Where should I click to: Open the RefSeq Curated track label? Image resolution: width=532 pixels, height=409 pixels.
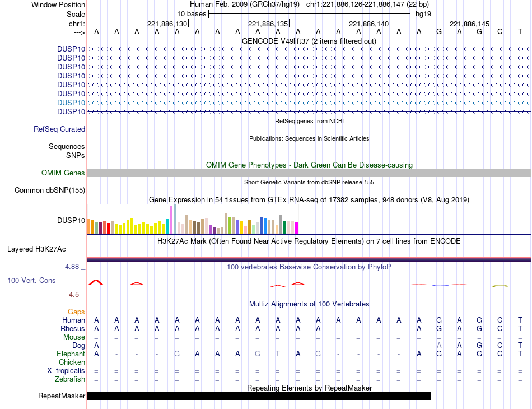(x=59, y=129)
